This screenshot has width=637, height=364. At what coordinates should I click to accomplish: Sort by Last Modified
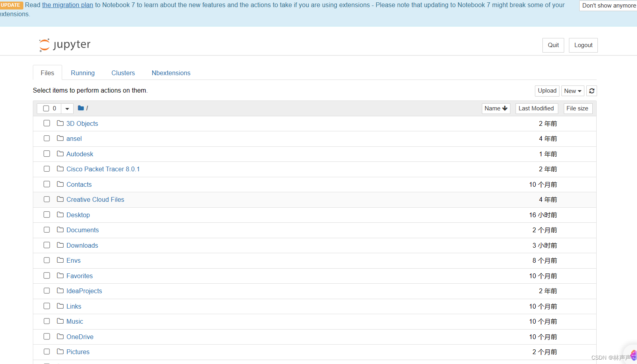[537, 108]
